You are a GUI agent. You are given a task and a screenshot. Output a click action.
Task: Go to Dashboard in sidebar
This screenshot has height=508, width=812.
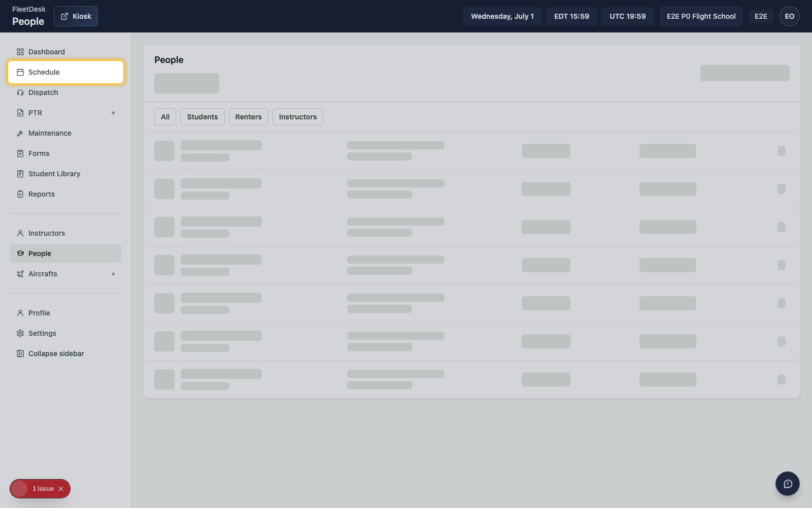click(65, 52)
